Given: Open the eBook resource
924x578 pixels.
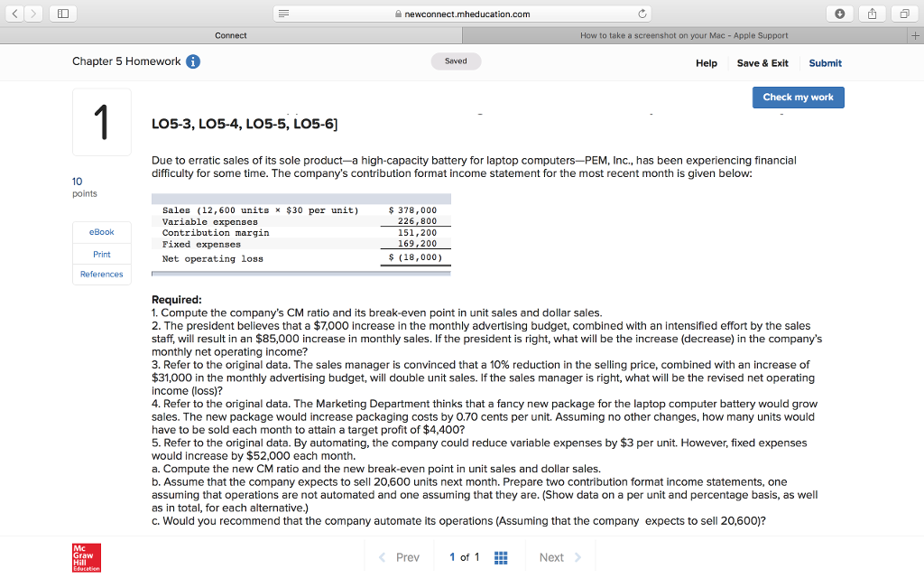Looking at the screenshot, I should coord(102,232).
